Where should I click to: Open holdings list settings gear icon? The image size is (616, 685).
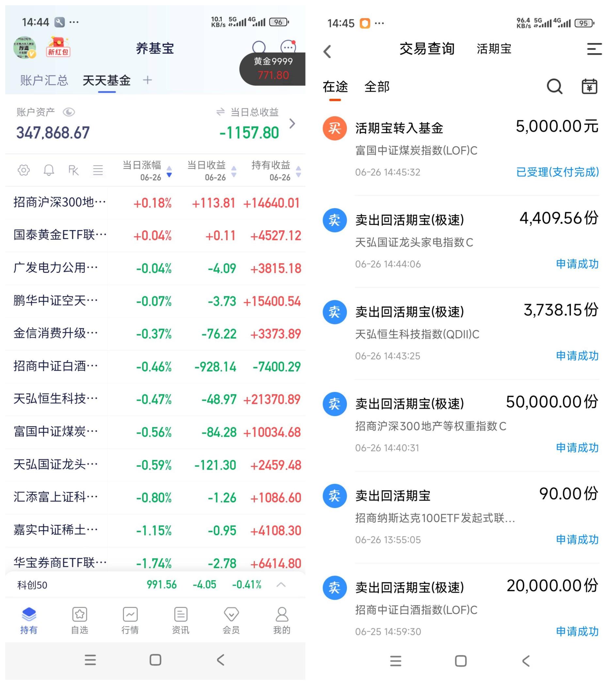[x=24, y=170]
